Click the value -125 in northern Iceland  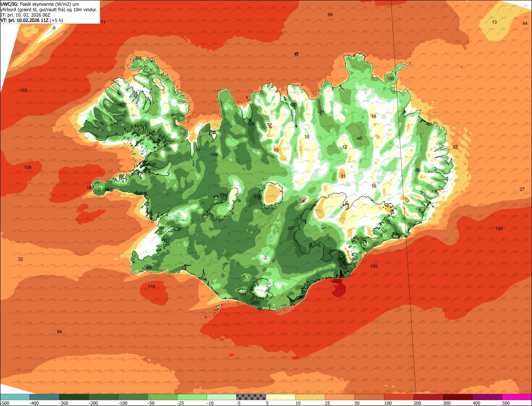coord(250,124)
